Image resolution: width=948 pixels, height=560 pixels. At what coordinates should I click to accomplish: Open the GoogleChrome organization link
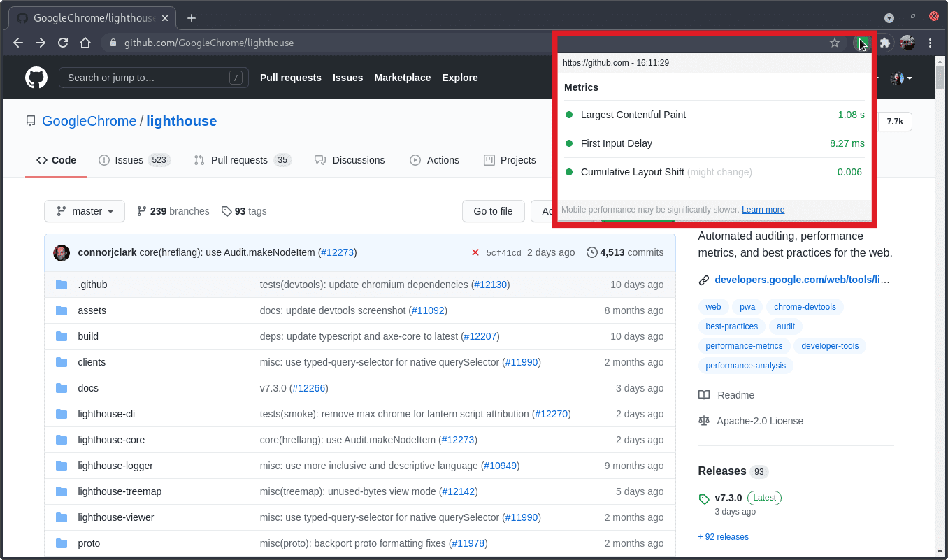point(89,121)
